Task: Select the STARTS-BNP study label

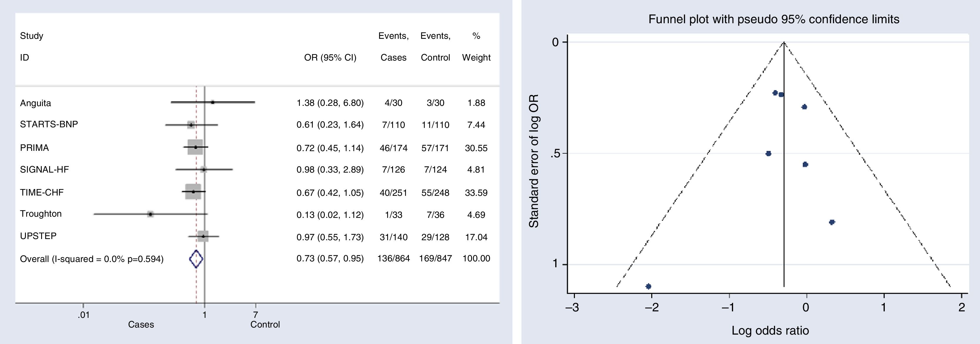Action: pos(49,124)
